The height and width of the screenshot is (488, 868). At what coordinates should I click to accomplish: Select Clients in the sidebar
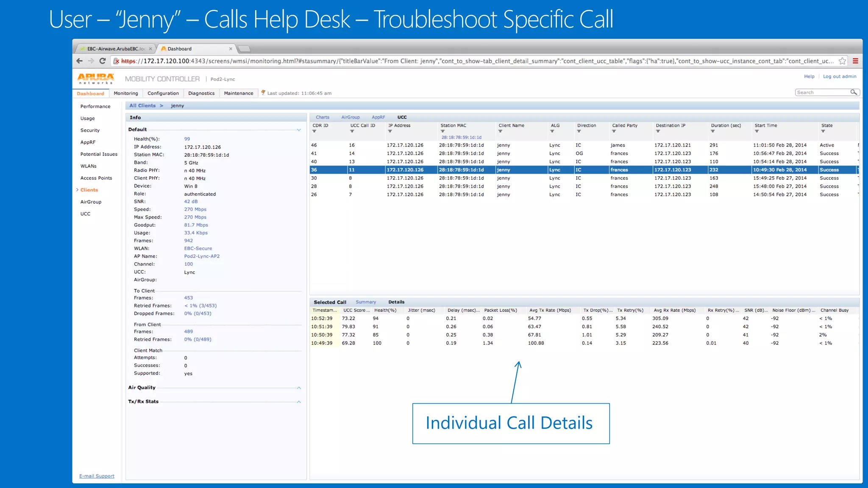pos(89,190)
